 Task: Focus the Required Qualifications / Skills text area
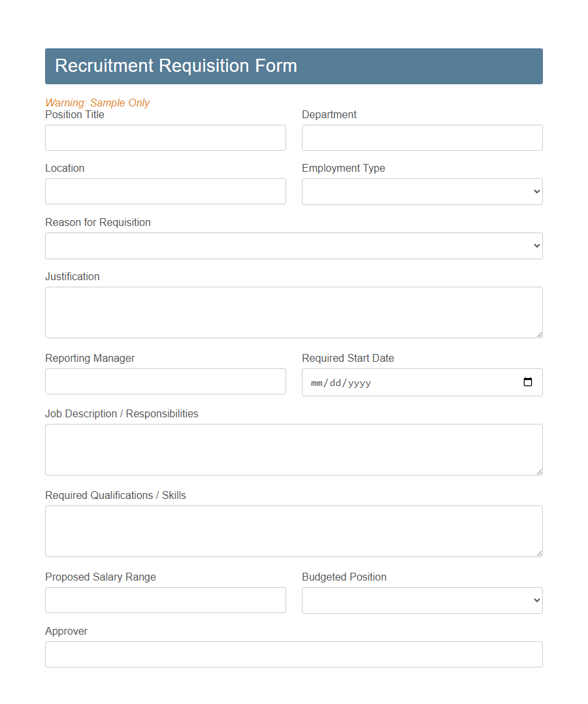(x=293, y=531)
